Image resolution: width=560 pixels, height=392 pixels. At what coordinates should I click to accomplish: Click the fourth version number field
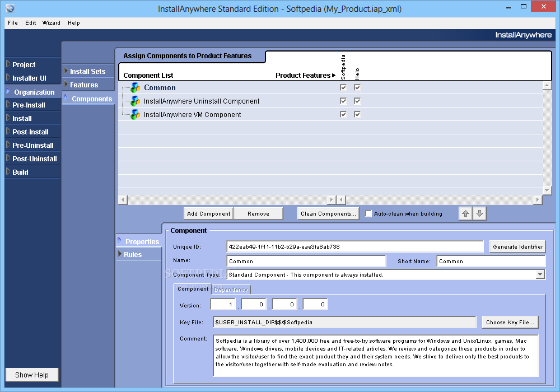pyautogui.click(x=315, y=304)
